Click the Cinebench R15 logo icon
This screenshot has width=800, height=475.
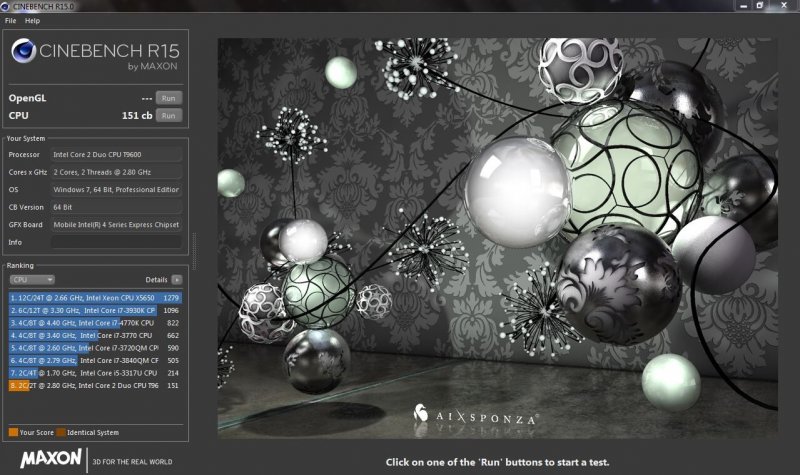pos(23,51)
